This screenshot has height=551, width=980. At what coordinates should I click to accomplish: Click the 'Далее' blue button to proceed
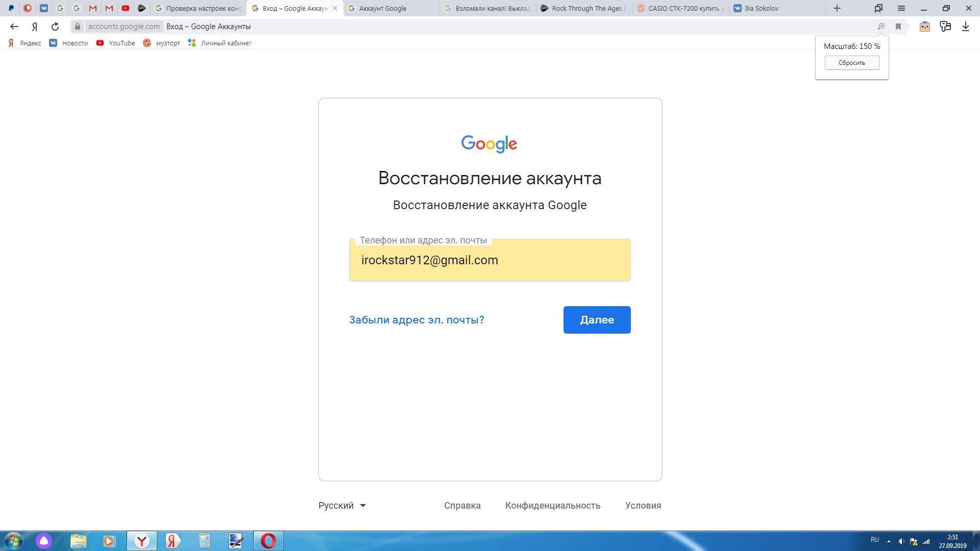click(596, 319)
